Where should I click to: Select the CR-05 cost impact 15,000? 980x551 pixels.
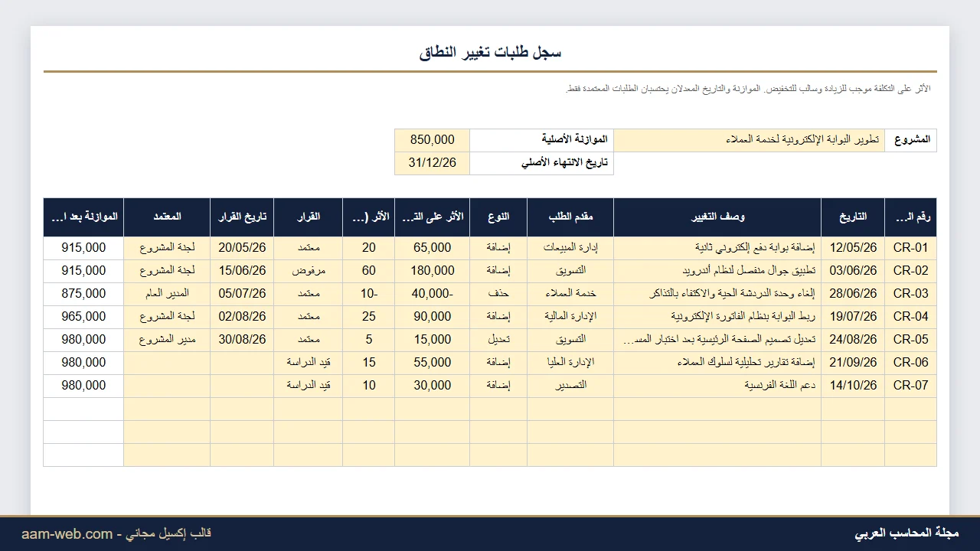(432, 340)
